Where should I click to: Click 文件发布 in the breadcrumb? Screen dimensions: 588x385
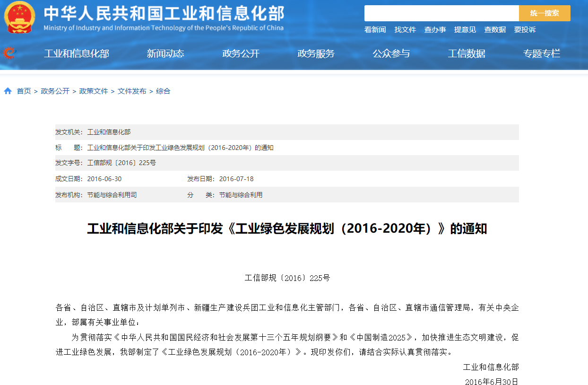click(132, 91)
